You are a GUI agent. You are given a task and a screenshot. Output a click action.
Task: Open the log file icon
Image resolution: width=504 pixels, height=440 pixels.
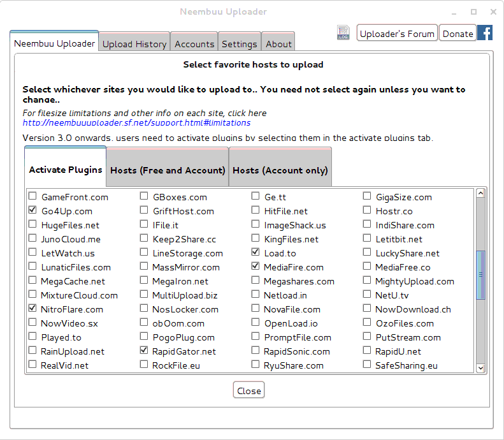[x=343, y=33]
